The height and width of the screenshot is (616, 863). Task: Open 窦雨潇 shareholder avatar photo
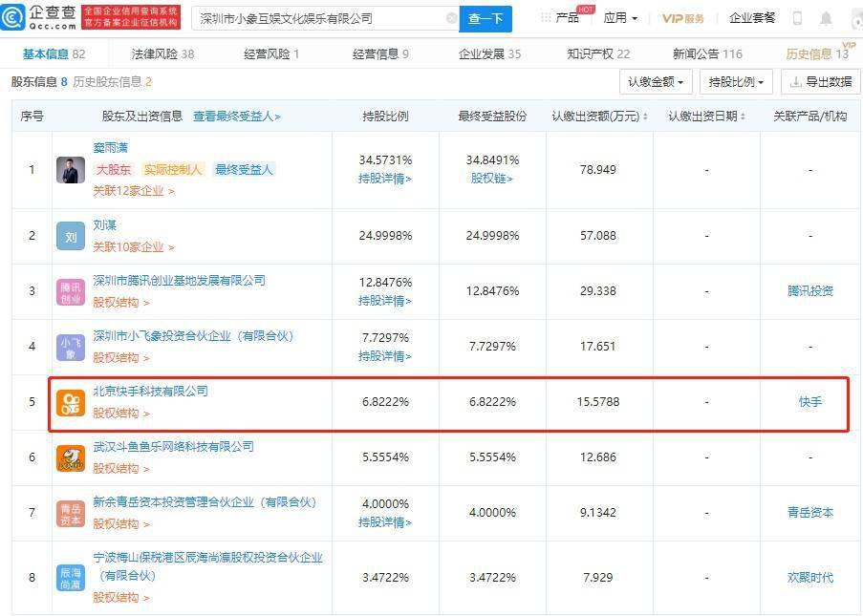tap(71, 170)
